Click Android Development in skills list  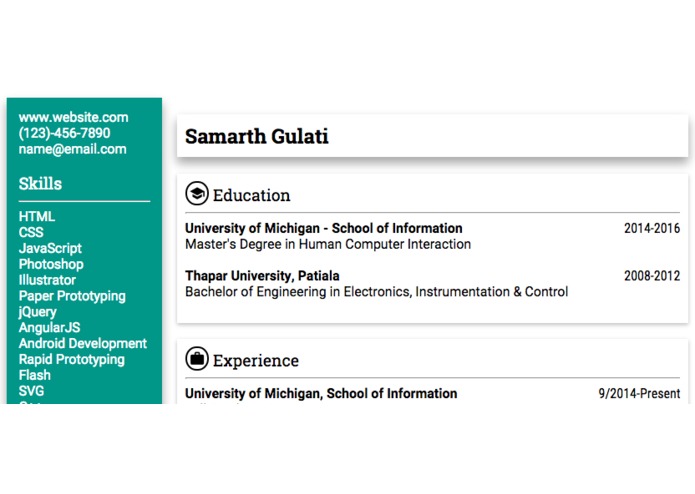point(82,344)
